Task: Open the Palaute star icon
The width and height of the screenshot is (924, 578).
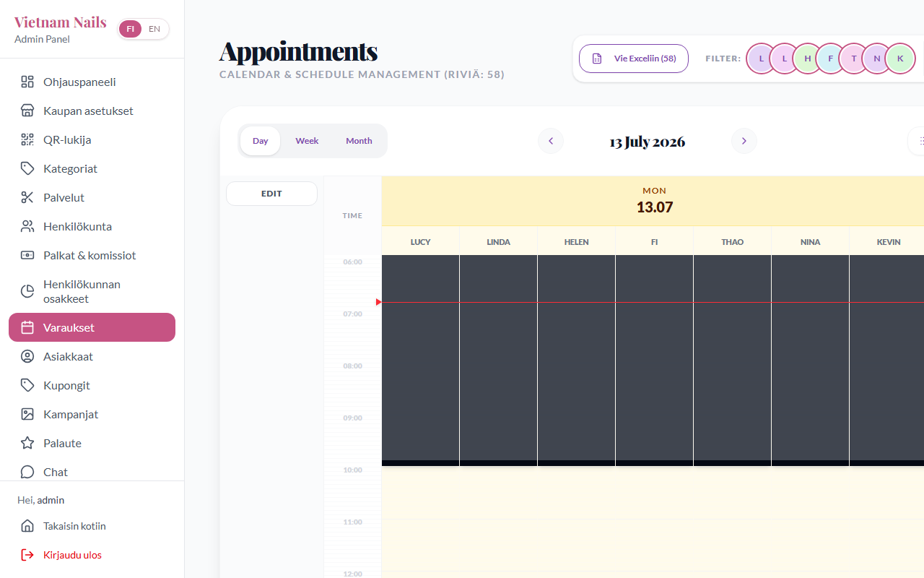Action: coord(27,443)
